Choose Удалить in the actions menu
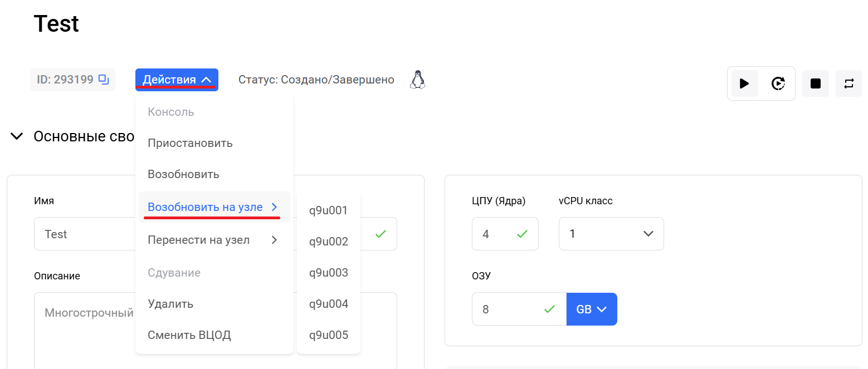Screen dimensions: 868x369 coord(214,304)
